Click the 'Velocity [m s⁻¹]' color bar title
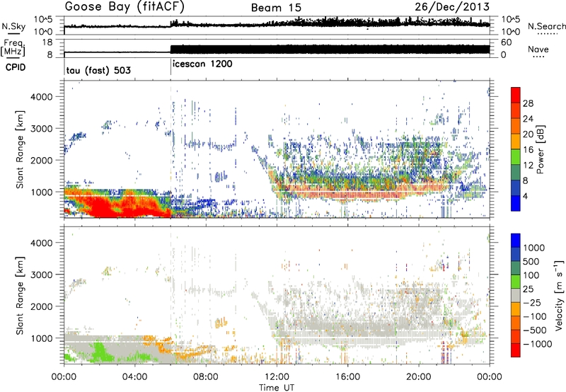The width and height of the screenshot is (566, 392). pos(559,295)
